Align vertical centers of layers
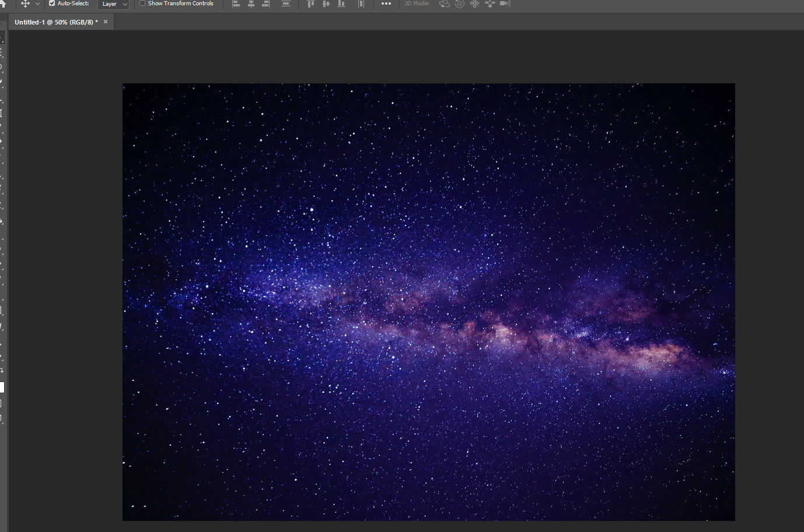Viewport: 804px width, 532px height. 326,4
